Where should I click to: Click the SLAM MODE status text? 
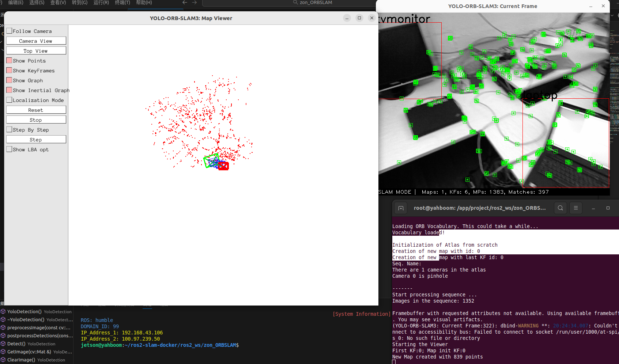pyautogui.click(x=395, y=192)
